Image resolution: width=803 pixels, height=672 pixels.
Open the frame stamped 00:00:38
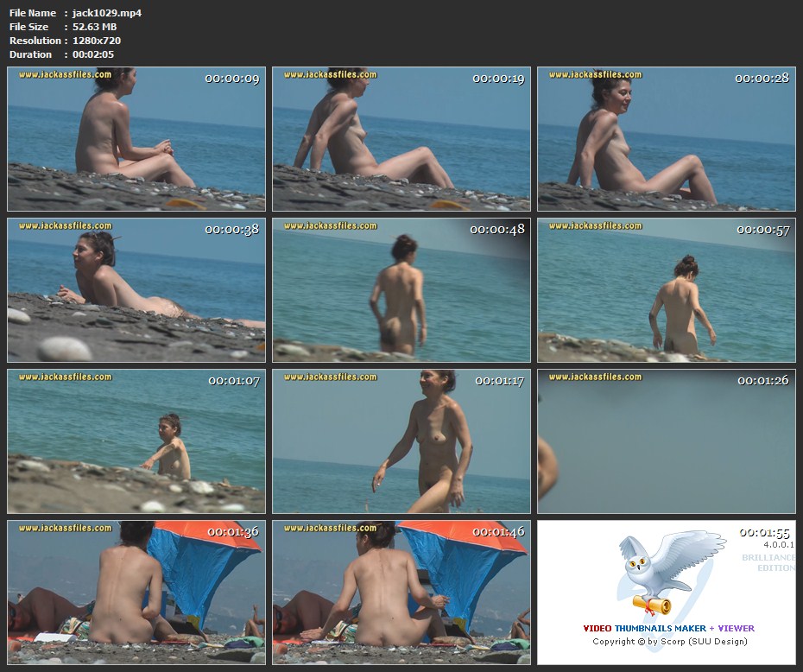coord(136,290)
